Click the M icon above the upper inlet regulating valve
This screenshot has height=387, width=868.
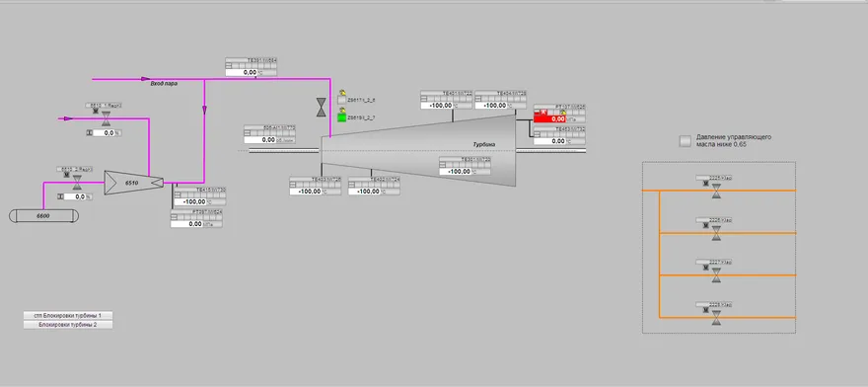tap(97, 111)
